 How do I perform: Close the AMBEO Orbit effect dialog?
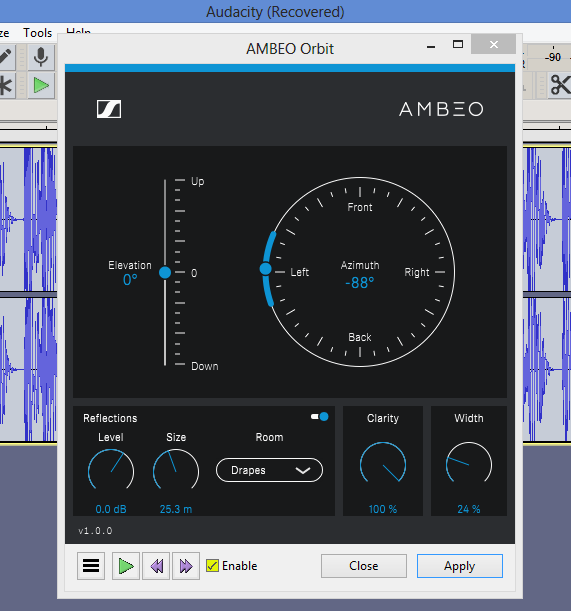[364, 566]
